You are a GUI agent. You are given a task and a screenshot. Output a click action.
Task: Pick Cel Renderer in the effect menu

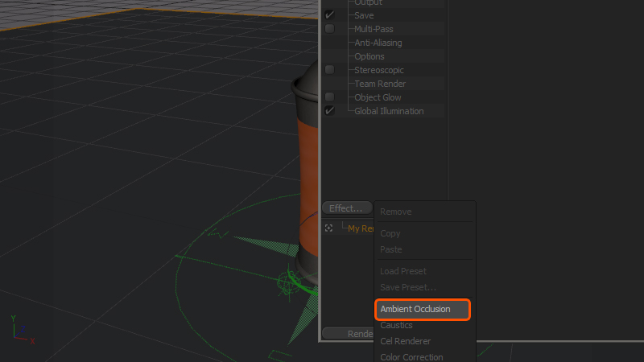pos(405,341)
